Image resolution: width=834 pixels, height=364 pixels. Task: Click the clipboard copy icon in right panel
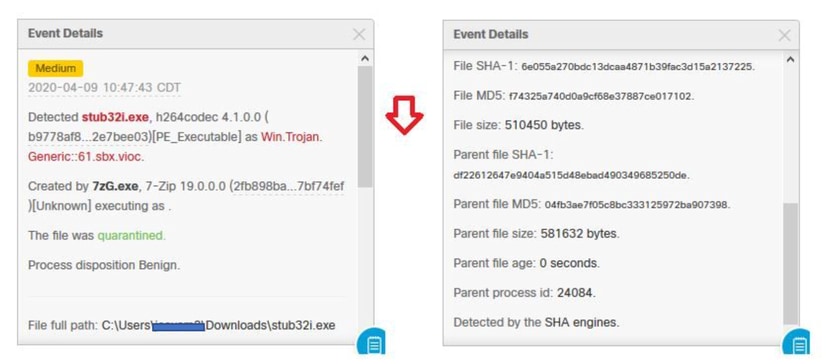point(797,343)
